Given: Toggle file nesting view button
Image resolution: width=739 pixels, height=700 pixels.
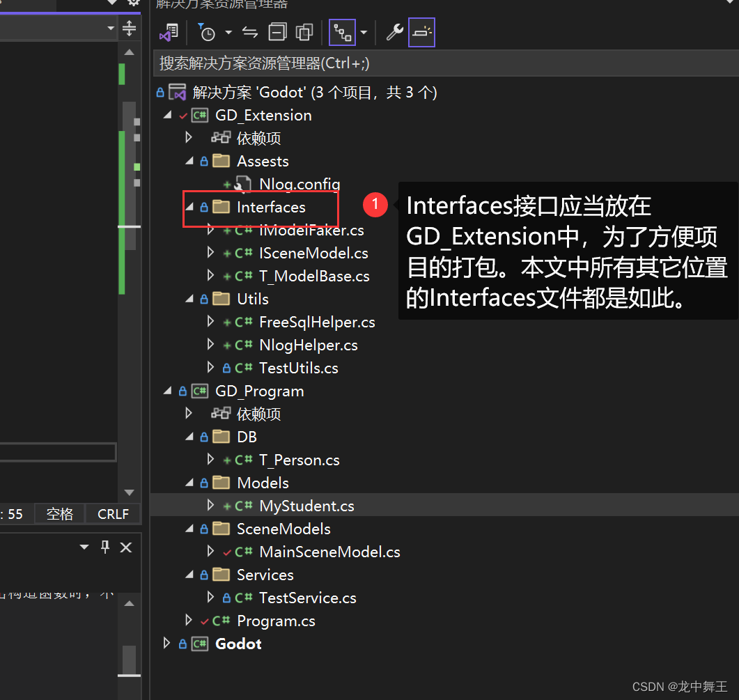Looking at the screenshot, I should click(342, 33).
